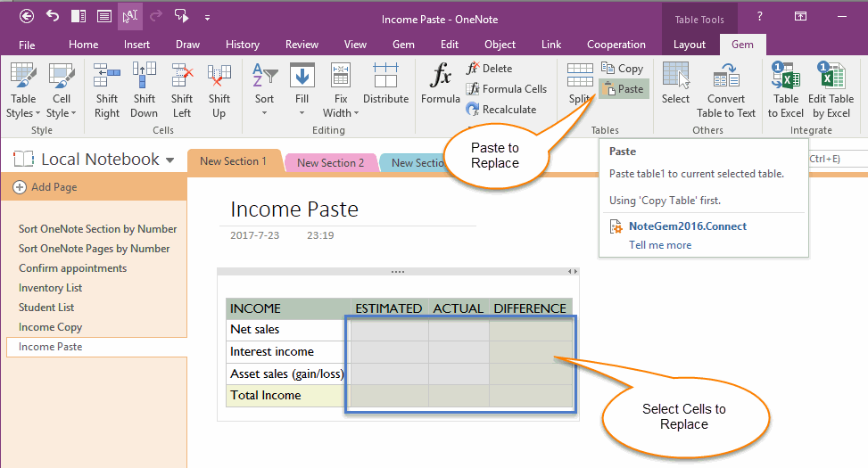Switch to the History ribbon tab
The height and width of the screenshot is (468, 868).
click(x=243, y=45)
